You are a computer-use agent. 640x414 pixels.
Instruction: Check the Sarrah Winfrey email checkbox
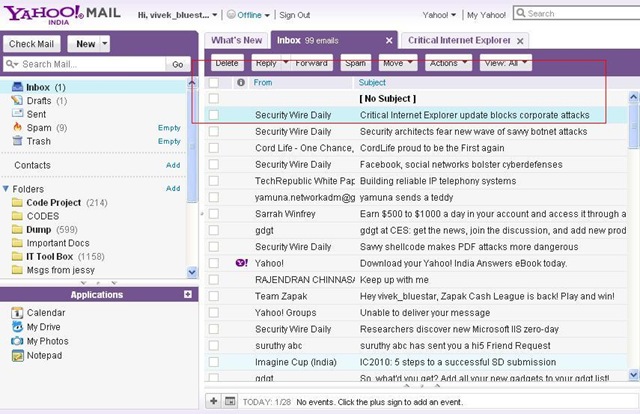pyautogui.click(x=213, y=214)
